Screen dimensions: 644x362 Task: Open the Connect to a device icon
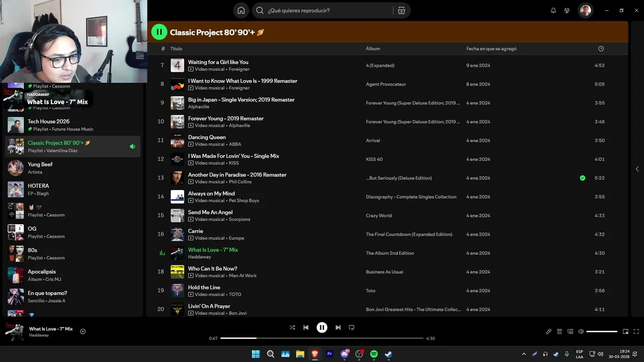(570, 331)
